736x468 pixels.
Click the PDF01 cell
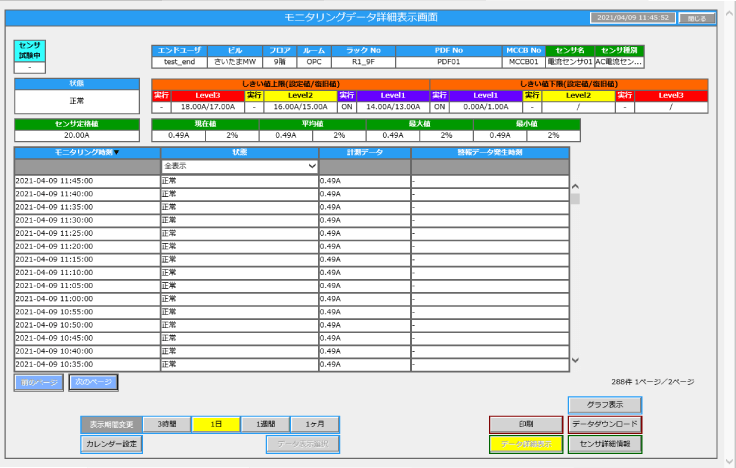pos(448,62)
